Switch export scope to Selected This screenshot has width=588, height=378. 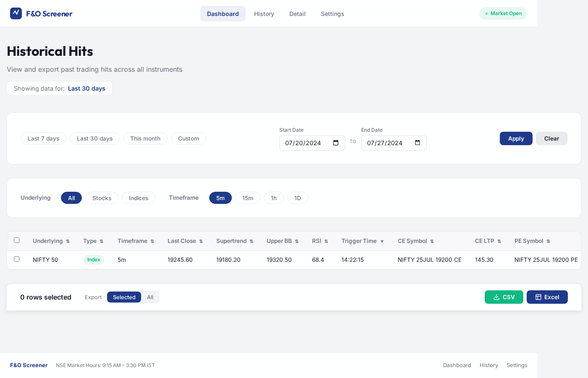pyautogui.click(x=124, y=297)
